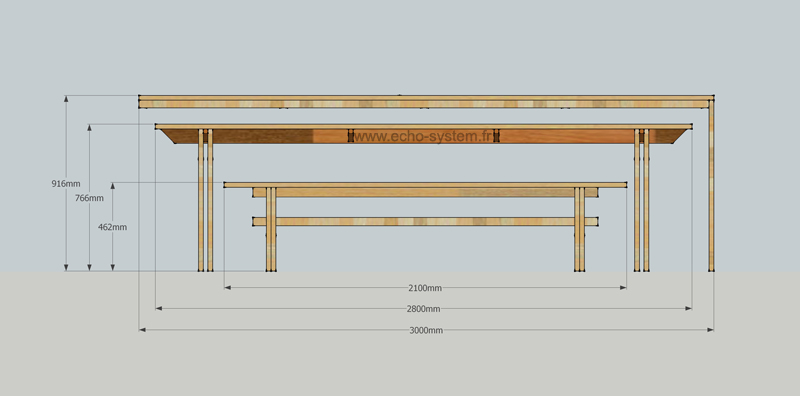
Task: Select the bench's lower stretcher rail
Action: [x=426, y=221]
